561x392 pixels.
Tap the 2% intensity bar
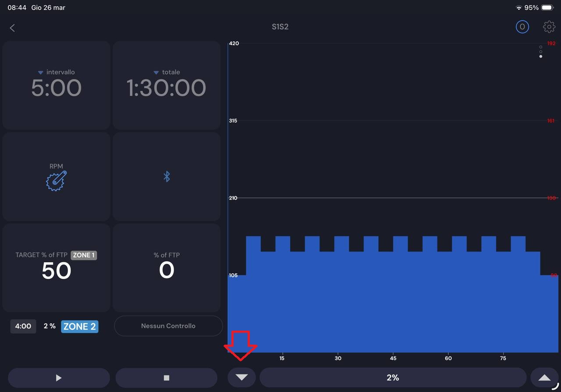point(393,378)
